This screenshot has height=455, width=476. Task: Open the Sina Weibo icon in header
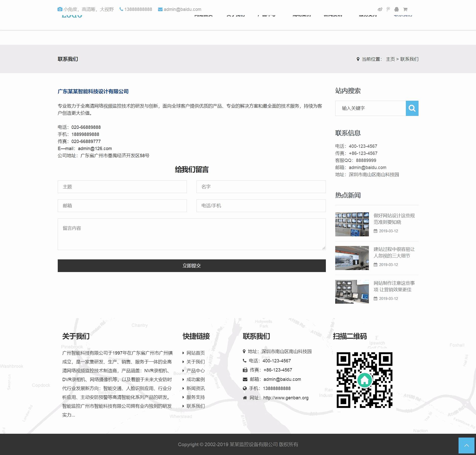(380, 9)
